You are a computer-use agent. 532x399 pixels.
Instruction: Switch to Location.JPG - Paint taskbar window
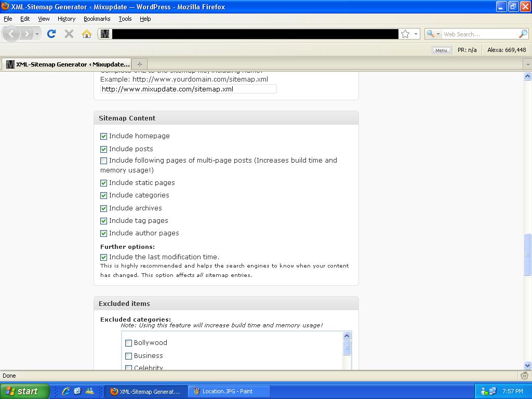tap(229, 391)
